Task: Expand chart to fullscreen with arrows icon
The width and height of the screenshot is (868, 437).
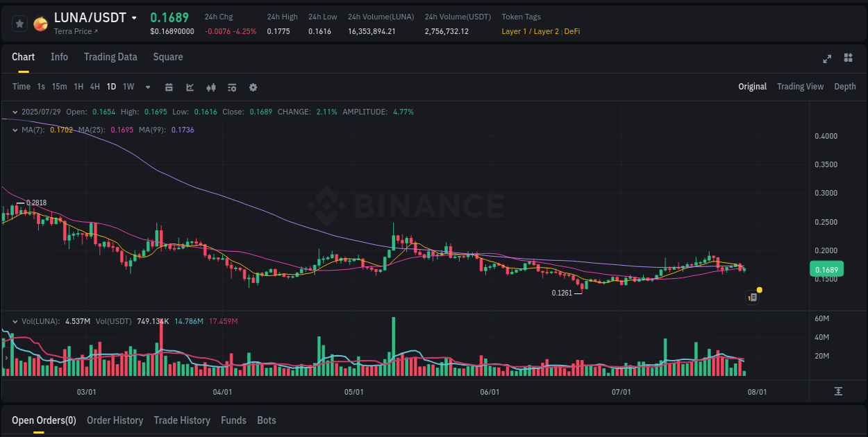Action: [x=826, y=59]
